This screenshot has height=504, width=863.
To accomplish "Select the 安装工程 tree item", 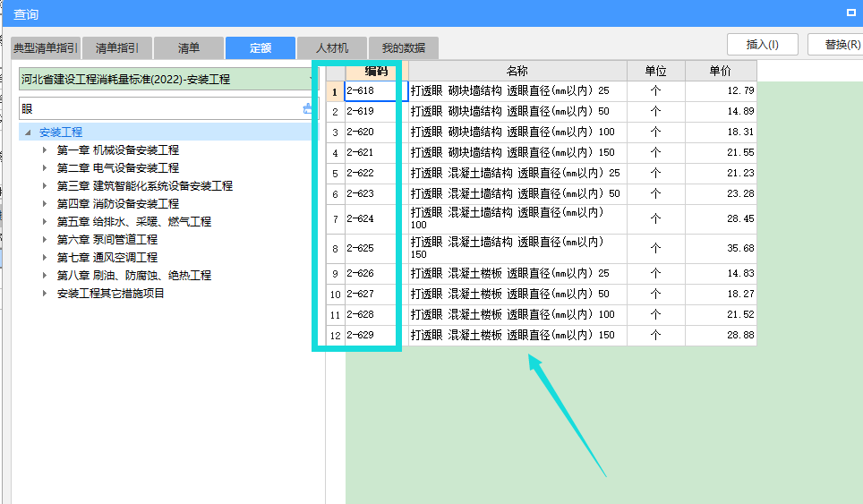I will pos(61,132).
